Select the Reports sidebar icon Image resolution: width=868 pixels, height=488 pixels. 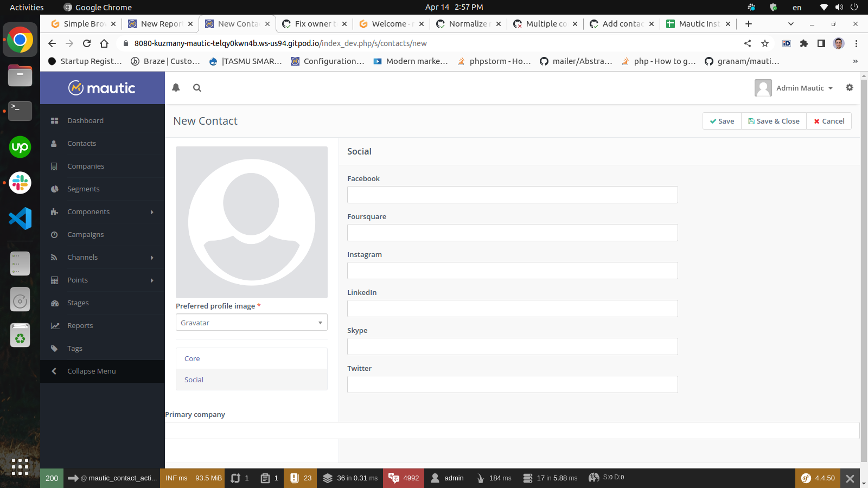pyautogui.click(x=54, y=325)
